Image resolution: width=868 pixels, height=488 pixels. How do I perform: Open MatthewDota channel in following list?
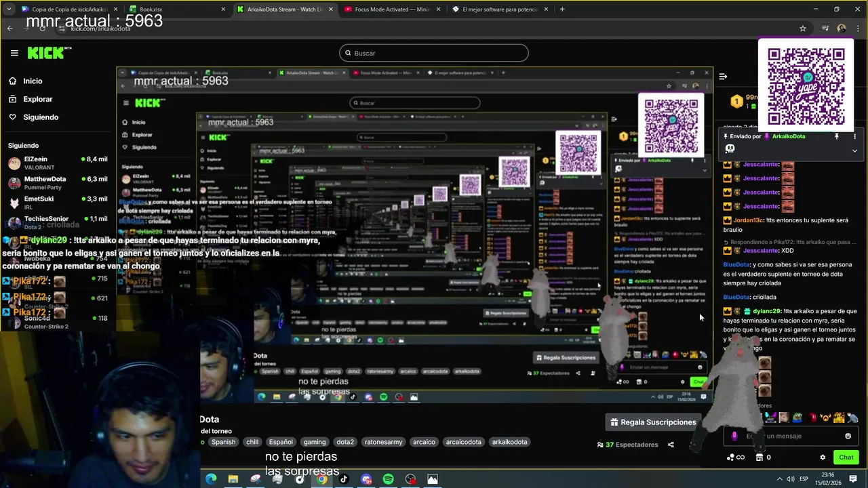click(58, 182)
